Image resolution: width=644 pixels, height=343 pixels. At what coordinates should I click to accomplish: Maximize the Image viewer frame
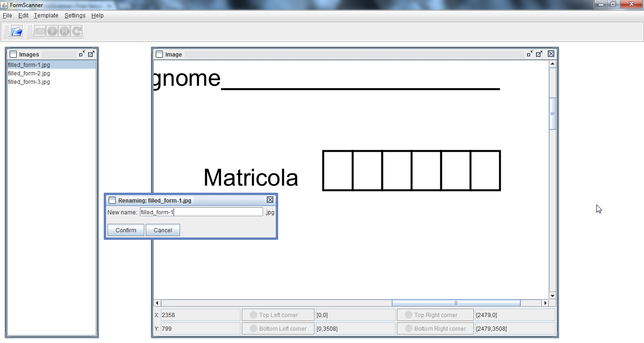point(539,54)
